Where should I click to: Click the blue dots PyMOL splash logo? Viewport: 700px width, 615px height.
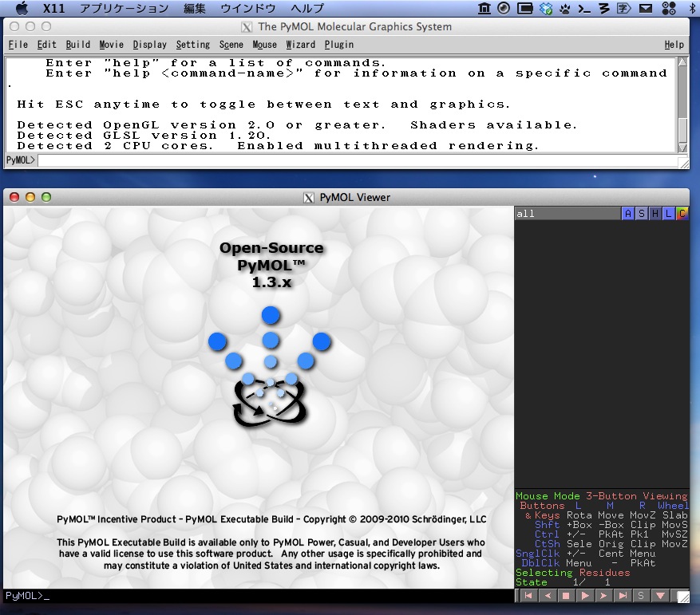click(x=270, y=366)
